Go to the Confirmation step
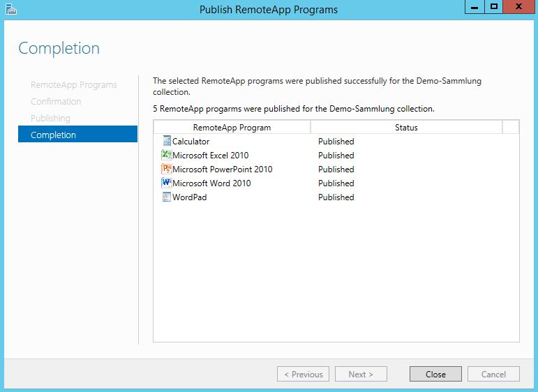This screenshot has height=392, width=538. click(x=56, y=102)
